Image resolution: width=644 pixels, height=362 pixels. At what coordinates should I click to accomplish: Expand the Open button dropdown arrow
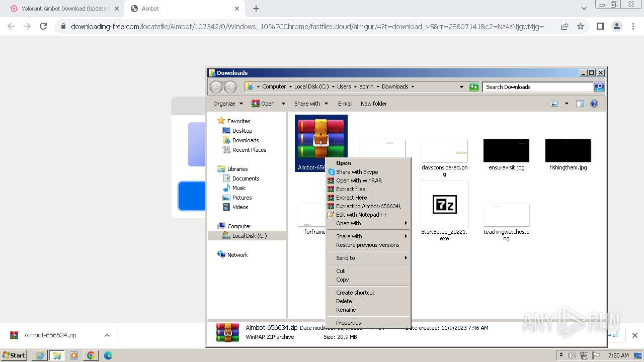[x=283, y=104]
